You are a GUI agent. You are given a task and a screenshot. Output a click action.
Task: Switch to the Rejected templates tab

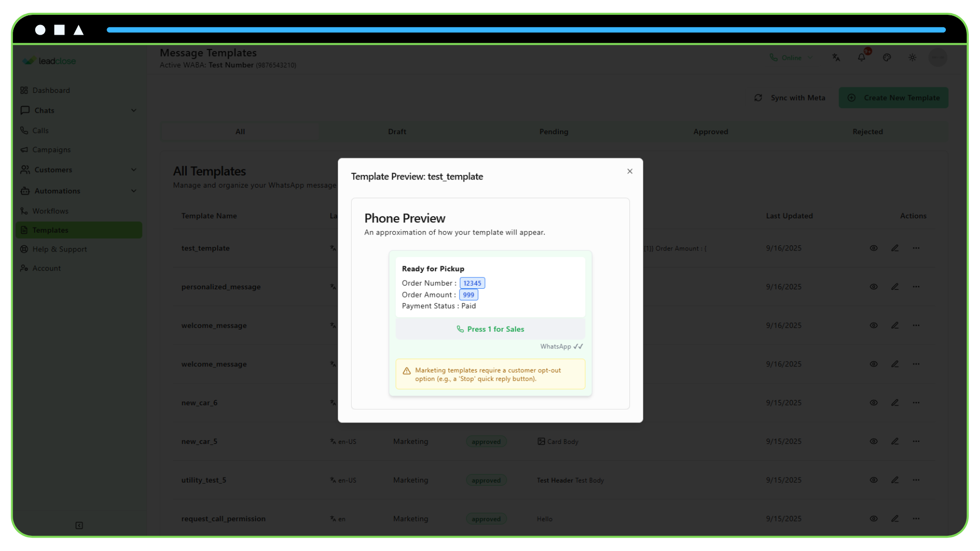coord(868,132)
